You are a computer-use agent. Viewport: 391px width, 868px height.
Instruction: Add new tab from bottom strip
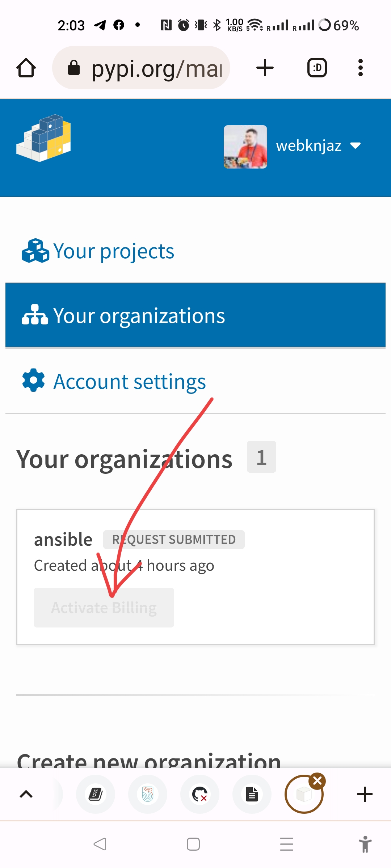tap(365, 794)
